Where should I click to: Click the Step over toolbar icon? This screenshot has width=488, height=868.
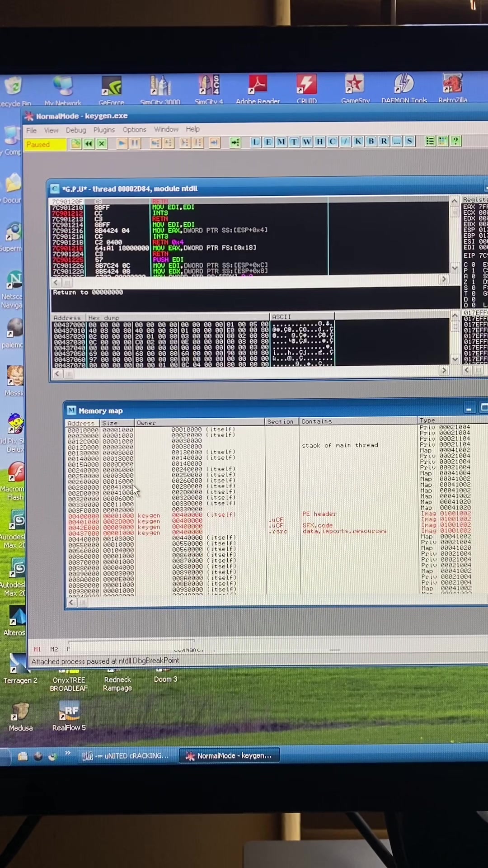click(168, 143)
